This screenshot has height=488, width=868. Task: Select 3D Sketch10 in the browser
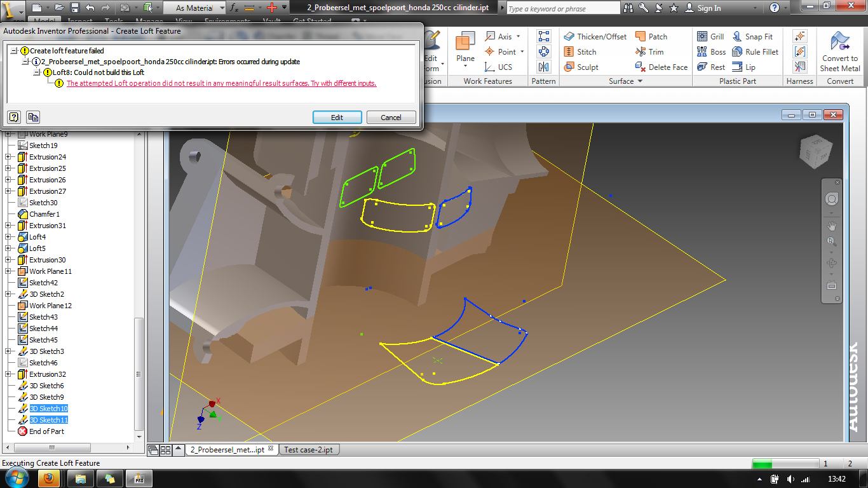point(49,409)
